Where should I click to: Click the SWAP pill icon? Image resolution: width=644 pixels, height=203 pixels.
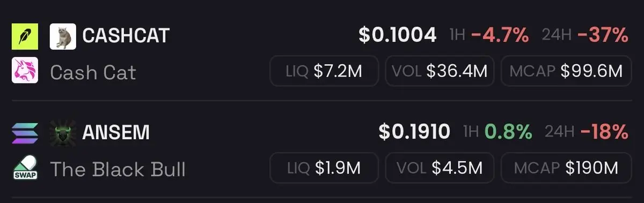click(25, 168)
